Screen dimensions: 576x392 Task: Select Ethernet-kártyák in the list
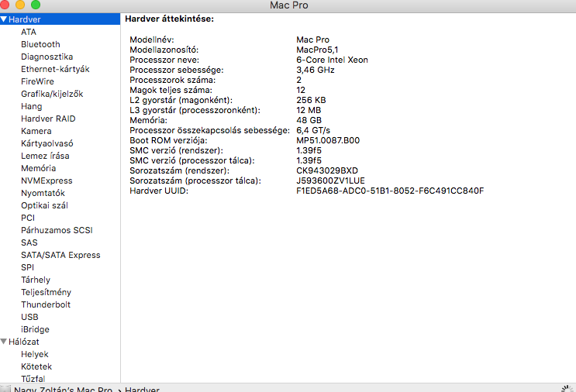pyautogui.click(x=55, y=69)
